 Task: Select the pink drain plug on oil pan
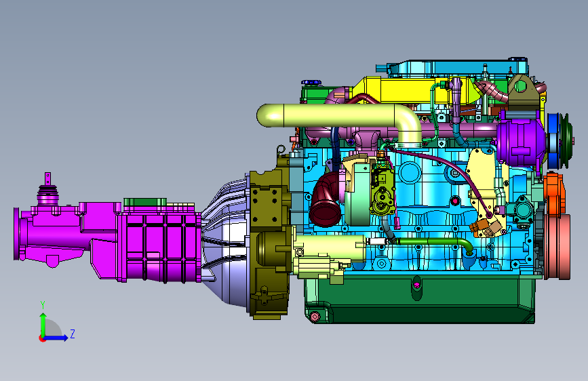315,317
